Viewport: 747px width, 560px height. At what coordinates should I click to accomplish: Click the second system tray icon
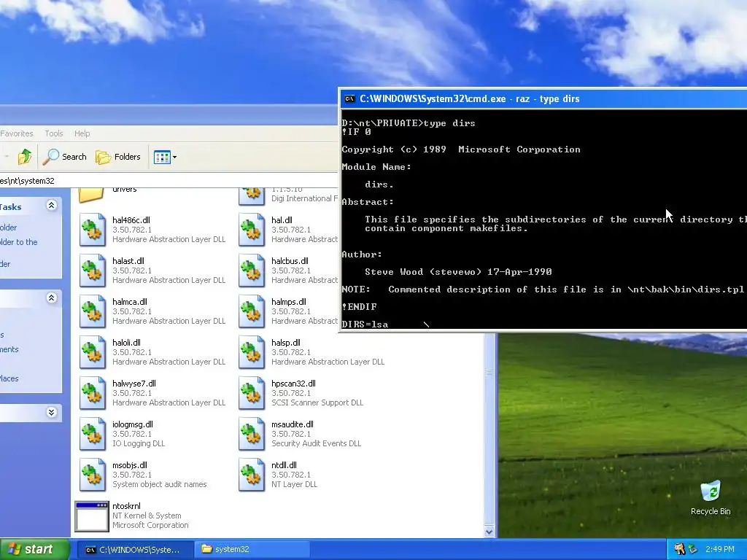(x=692, y=550)
